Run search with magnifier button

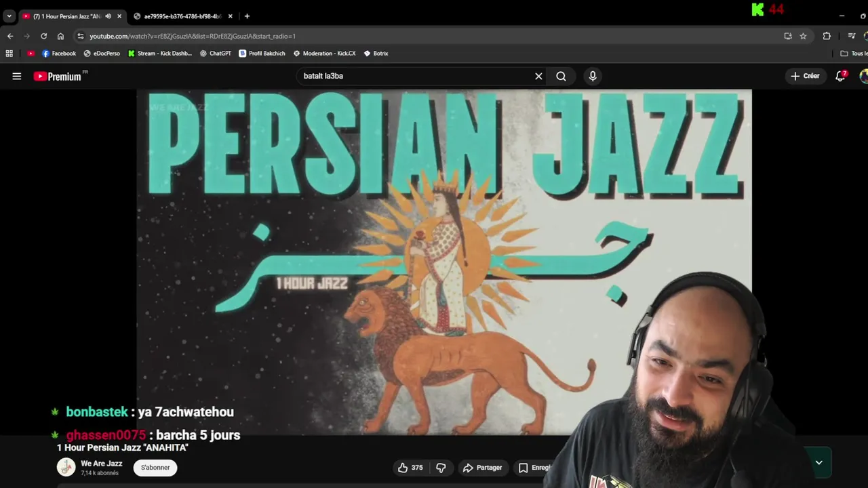click(561, 77)
